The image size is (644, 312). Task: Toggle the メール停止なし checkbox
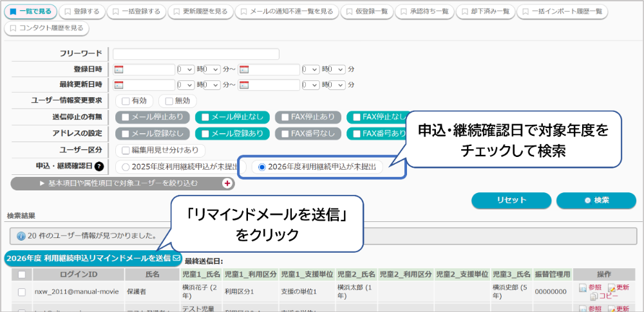click(205, 117)
